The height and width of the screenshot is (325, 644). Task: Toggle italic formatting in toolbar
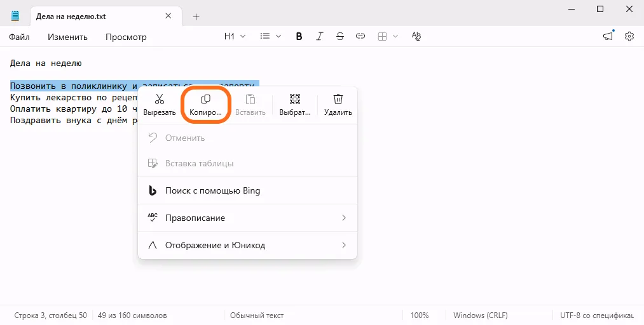point(320,36)
